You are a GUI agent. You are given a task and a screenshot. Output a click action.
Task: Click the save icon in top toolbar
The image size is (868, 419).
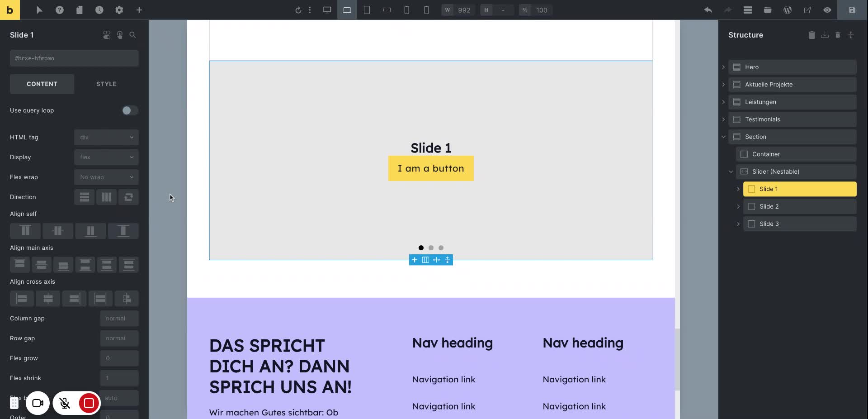[852, 10]
